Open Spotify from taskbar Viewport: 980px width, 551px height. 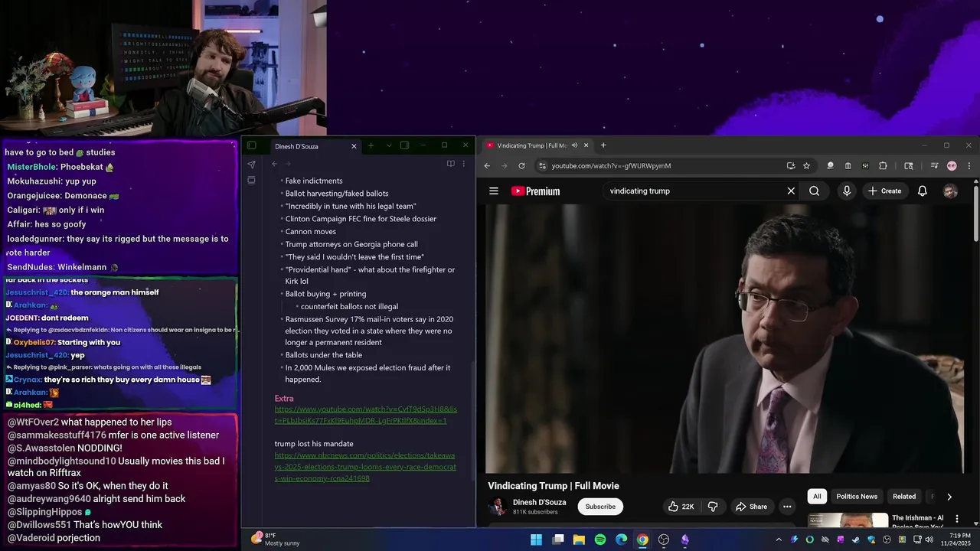coord(600,540)
